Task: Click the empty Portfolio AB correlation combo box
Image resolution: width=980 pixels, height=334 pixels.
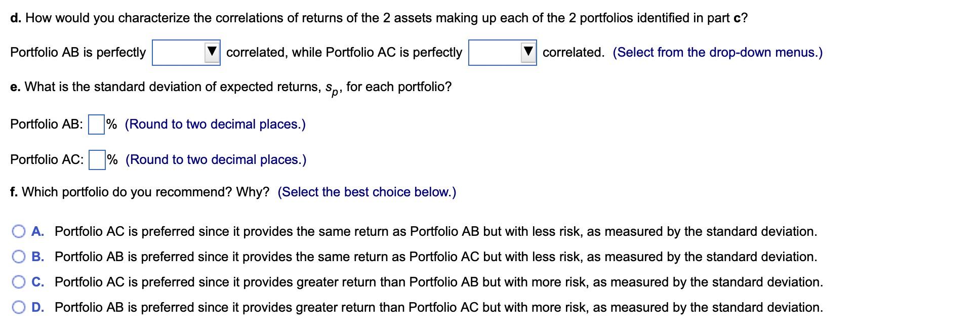Action: [179, 53]
